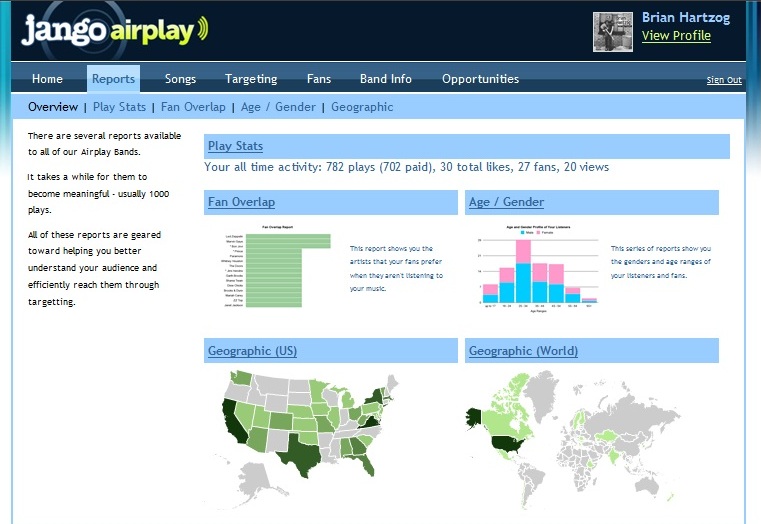The height and width of the screenshot is (524, 761).
Task: Click the Play Stats section heading link
Action: point(235,146)
